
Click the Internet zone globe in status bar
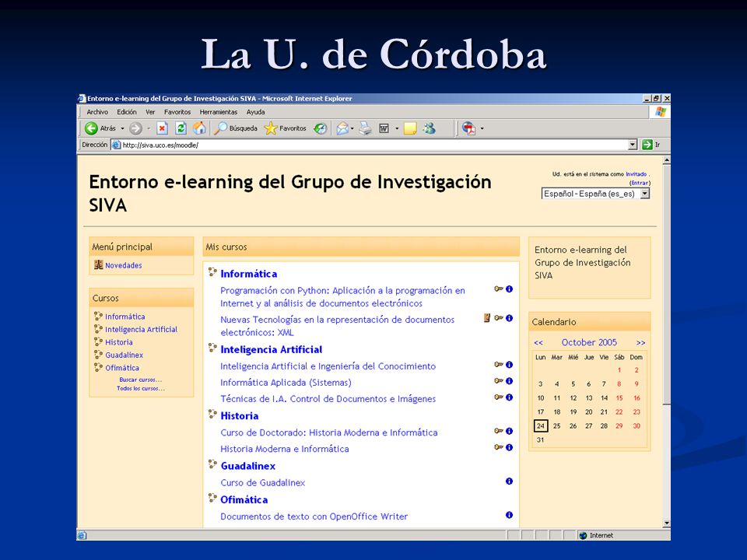(x=583, y=535)
